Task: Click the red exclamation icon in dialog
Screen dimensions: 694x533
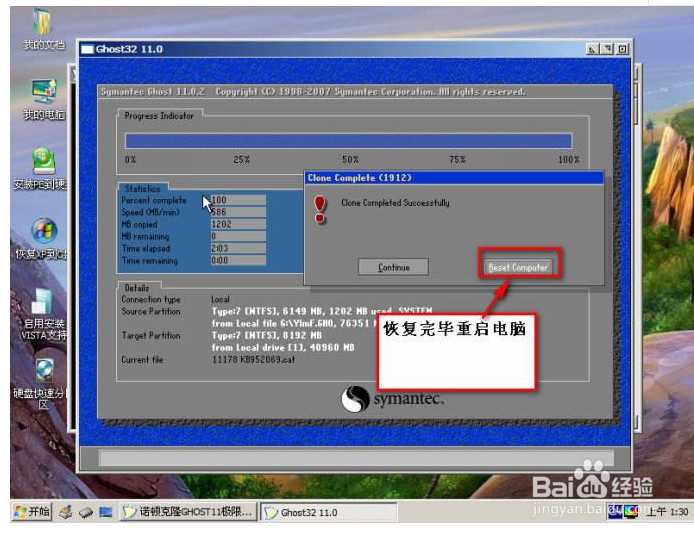Action: [x=320, y=209]
